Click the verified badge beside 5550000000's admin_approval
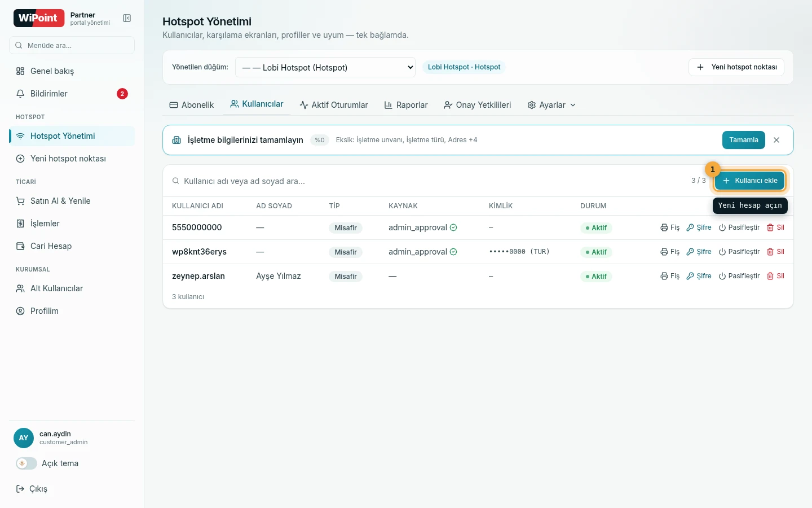 coord(453,227)
